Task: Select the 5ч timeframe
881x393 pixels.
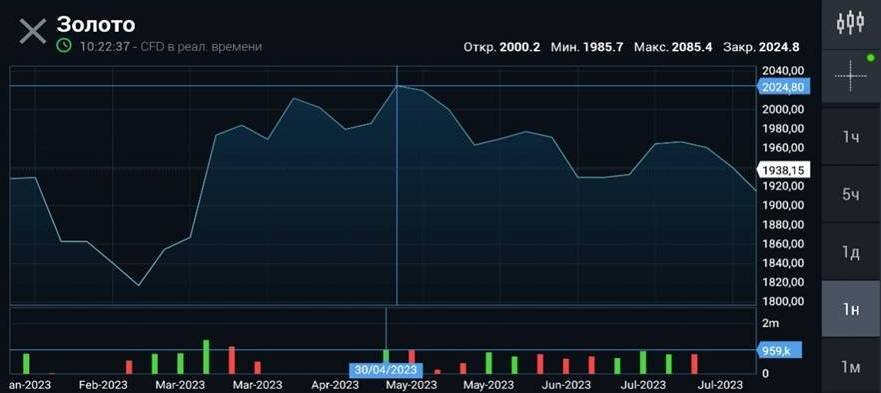Action: 851,195
